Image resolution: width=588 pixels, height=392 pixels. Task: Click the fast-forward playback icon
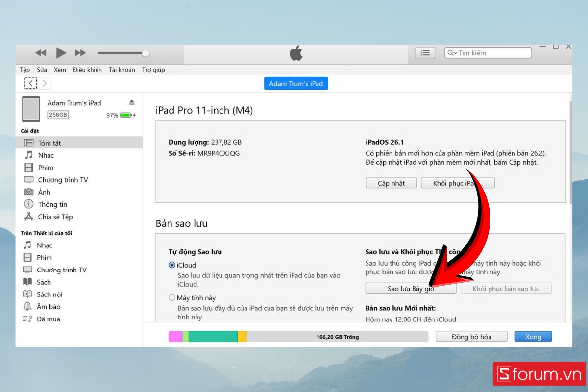tap(80, 53)
